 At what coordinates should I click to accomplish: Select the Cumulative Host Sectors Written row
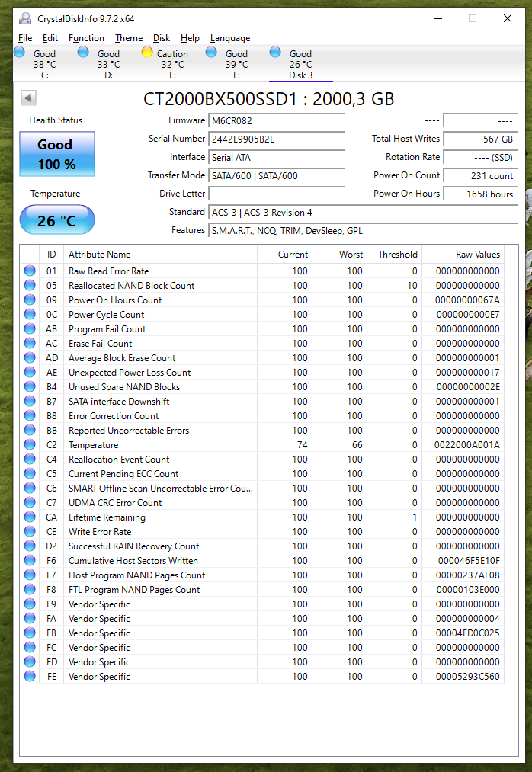tap(262, 560)
